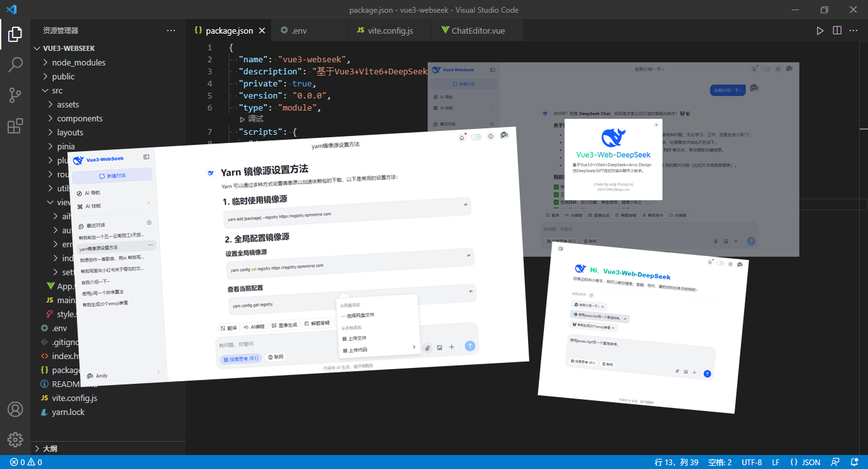Choose 上传文件 from the upload menu
Image resolution: width=868 pixels, height=469 pixels.
pos(357,337)
